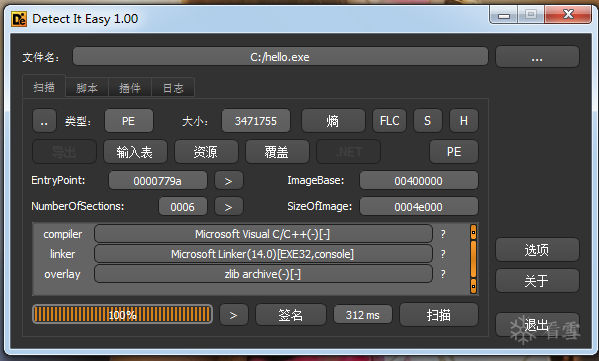Select the zlib archive overlay result

[x=263, y=274]
